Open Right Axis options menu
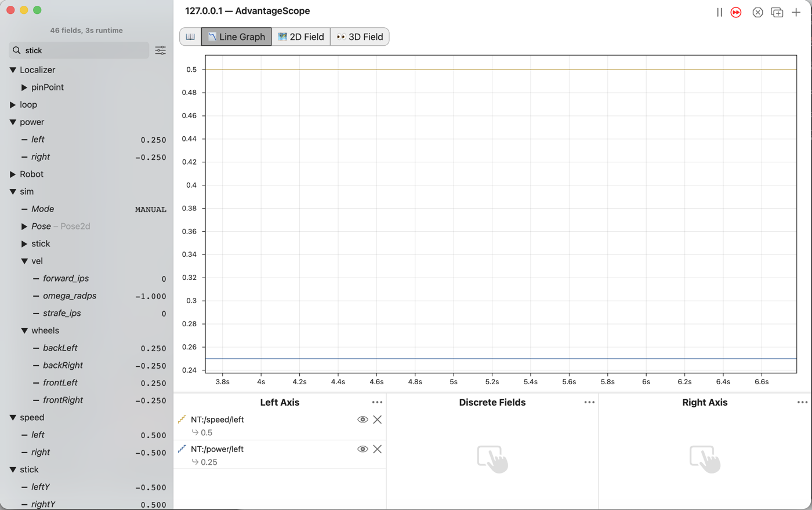The width and height of the screenshot is (812, 510). pos(802,402)
